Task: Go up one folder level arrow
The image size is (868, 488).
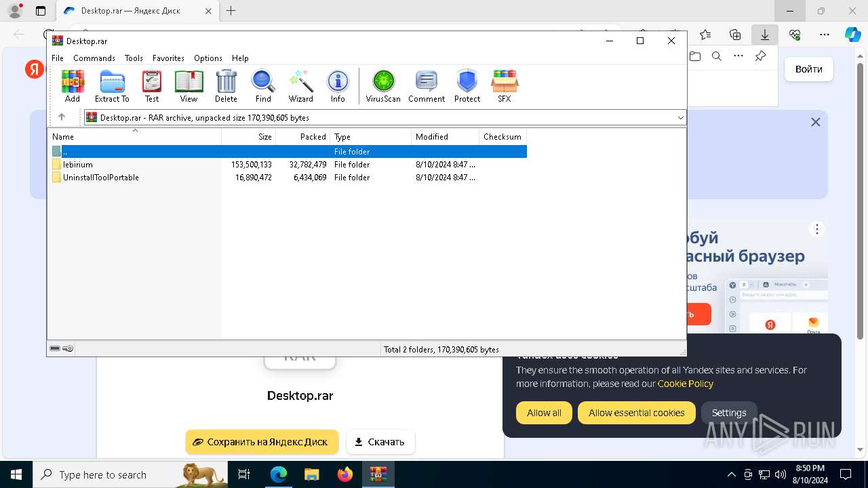Action: point(62,117)
